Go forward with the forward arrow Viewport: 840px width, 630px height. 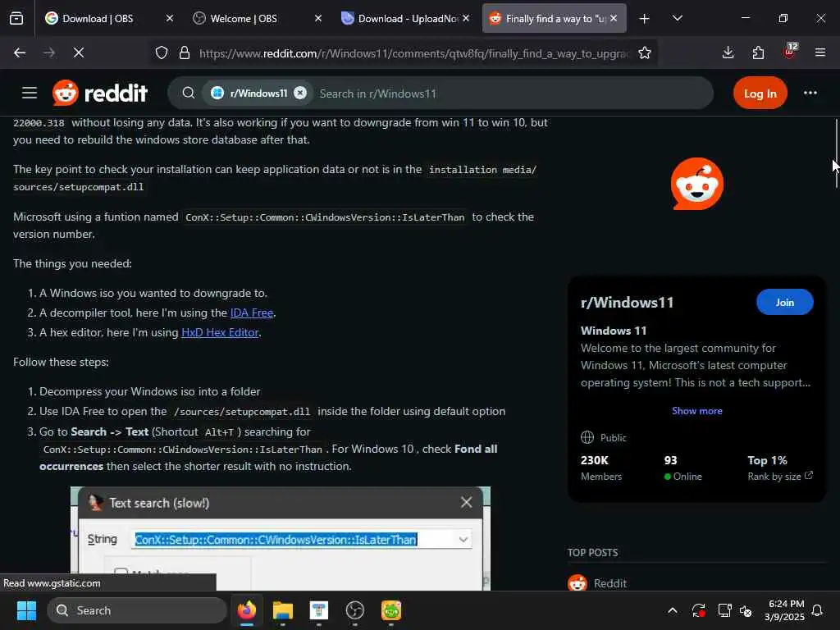49,52
